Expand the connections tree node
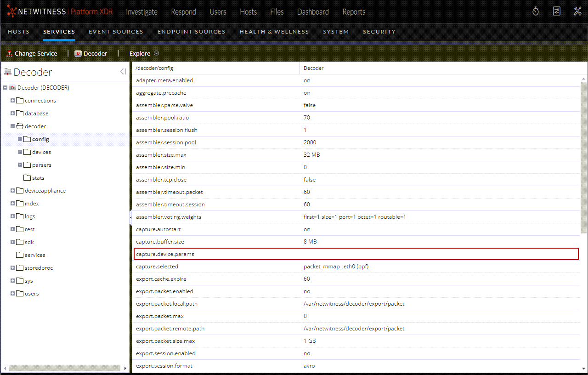588x375 pixels. [12, 100]
